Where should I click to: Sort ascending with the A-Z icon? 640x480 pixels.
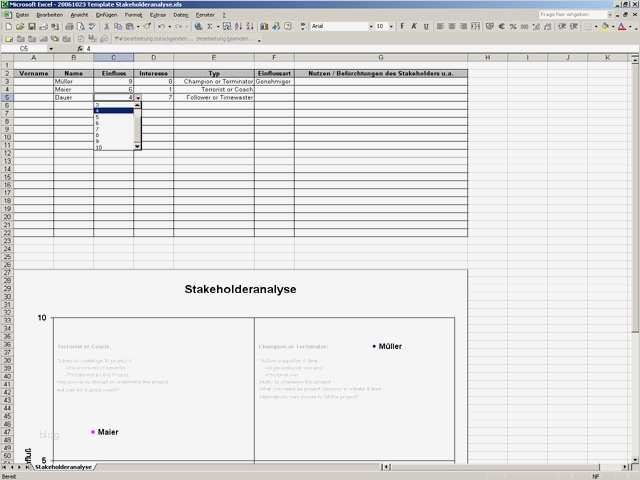point(239,27)
